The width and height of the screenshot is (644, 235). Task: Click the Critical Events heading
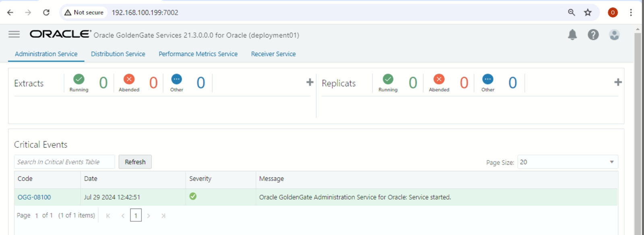(x=41, y=145)
